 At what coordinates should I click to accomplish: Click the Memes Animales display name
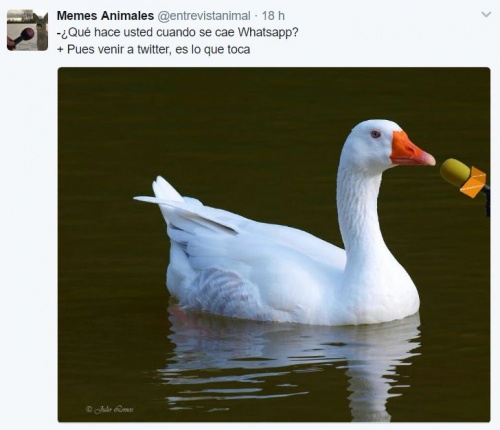[x=105, y=15]
